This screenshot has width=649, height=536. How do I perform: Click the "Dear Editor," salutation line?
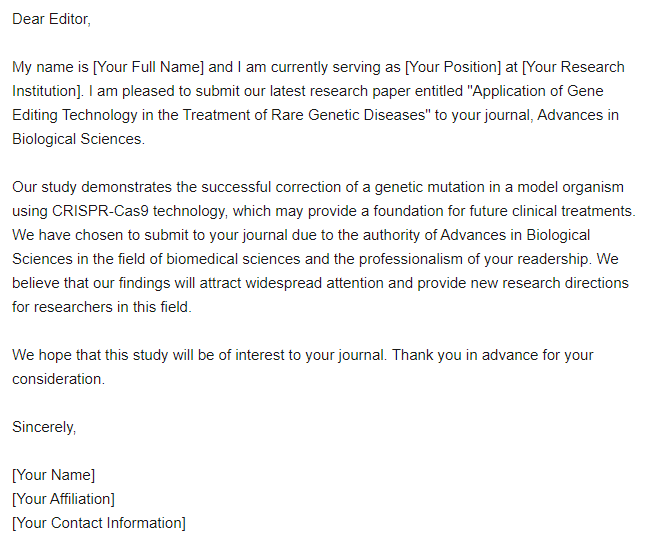[51, 19]
